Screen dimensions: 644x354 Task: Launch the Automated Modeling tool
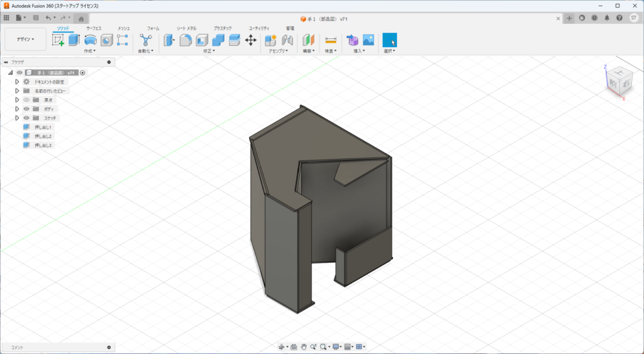[146, 40]
